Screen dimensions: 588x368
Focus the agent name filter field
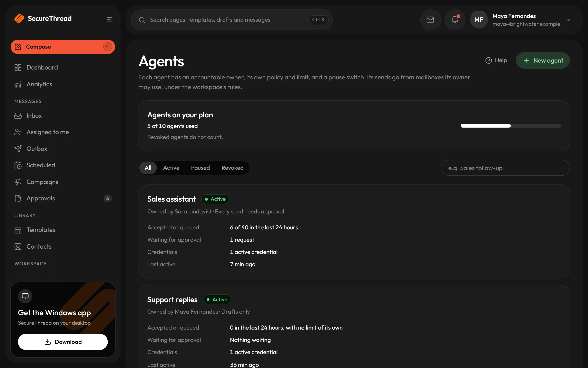(x=505, y=168)
